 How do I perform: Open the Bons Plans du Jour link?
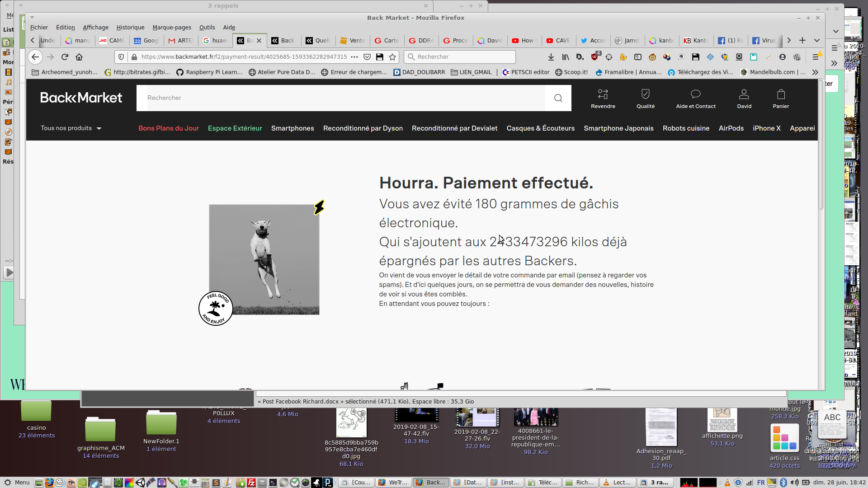tap(168, 128)
